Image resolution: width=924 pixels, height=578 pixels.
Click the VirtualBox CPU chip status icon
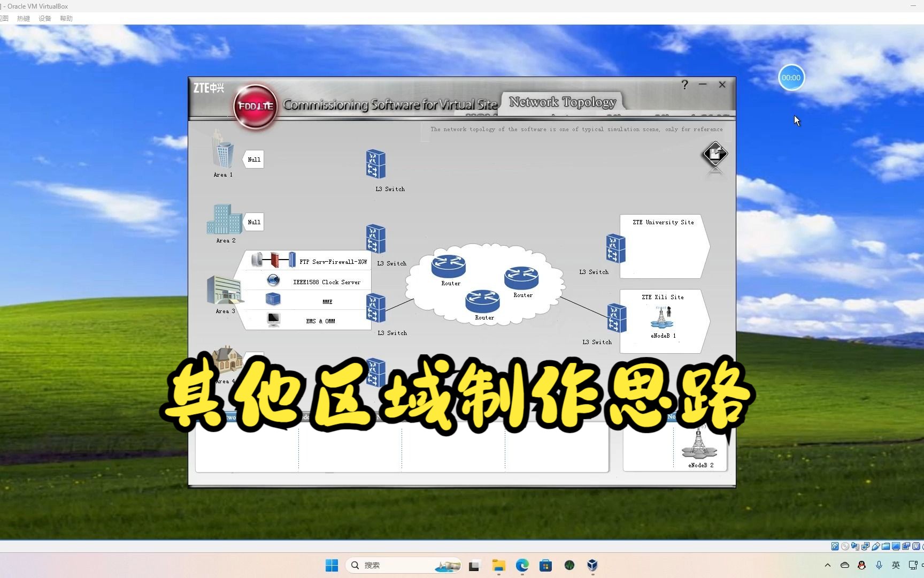point(916,546)
